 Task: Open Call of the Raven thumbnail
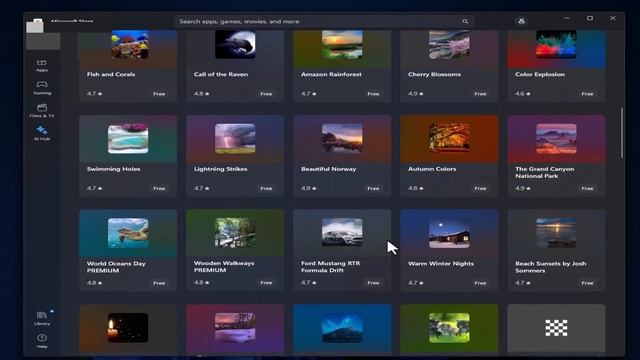coord(235,44)
